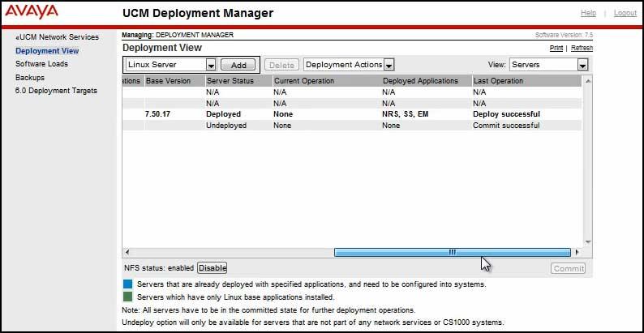This screenshot has width=644, height=333.
Task: Click the NRS, SS, EM cell
Action: point(406,114)
